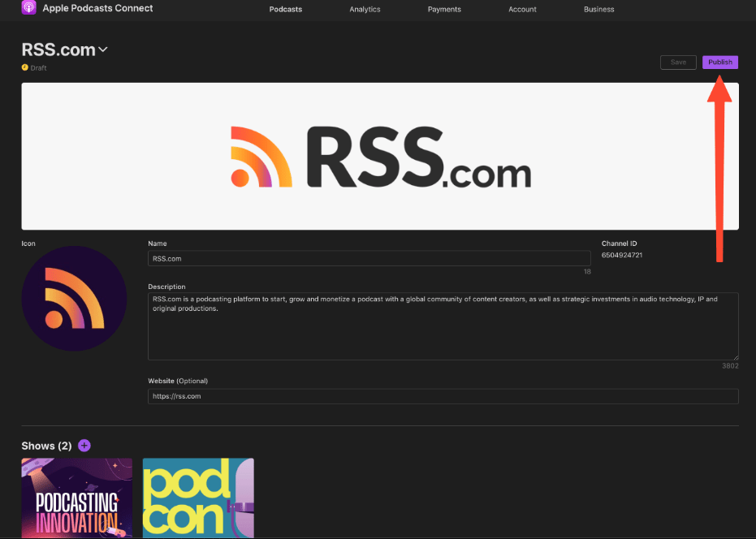The height and width of the screenshot is (539, 756).
Task: Open the Podcasts menu
Action: click(x=286, y=9)
